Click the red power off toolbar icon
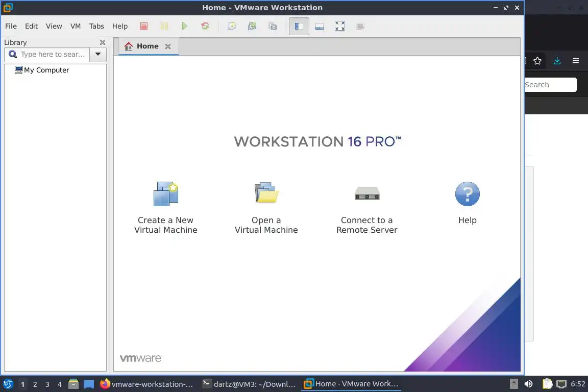Image resolution: width=588 pixels, height=392 pixels. coord(144,26)
